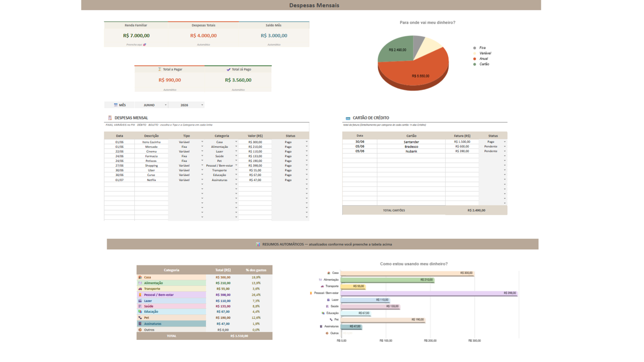
Task: Open Categoria dropdown for Shopping row
Action: click(x=236, y=165)
